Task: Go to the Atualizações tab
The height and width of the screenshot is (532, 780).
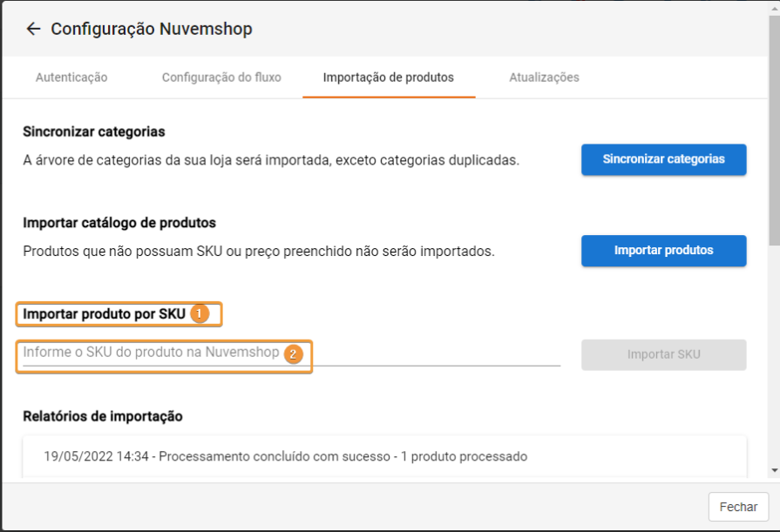Action: coord(544,77)
